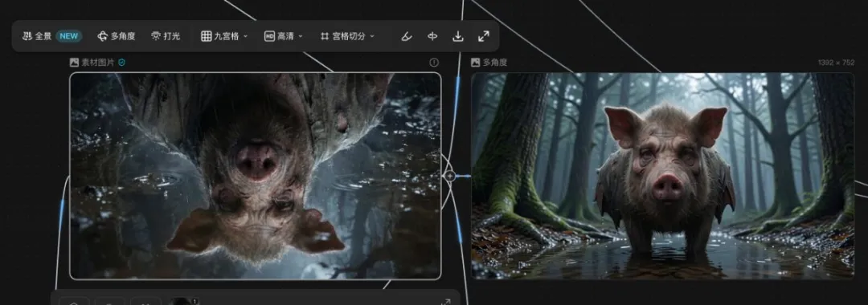This screenshot has width=868, height=305.
Task: Open the 高清 HD quality dropdown
Action: coord(284,36)
